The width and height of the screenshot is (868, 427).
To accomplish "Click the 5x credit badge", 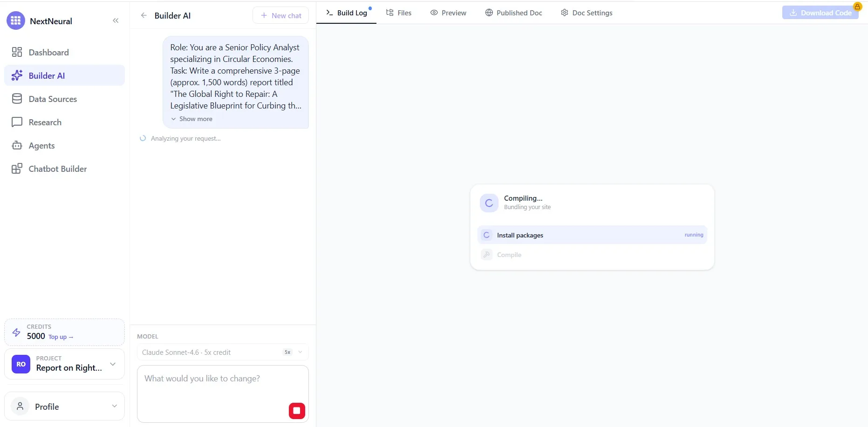I will [287, 352].
